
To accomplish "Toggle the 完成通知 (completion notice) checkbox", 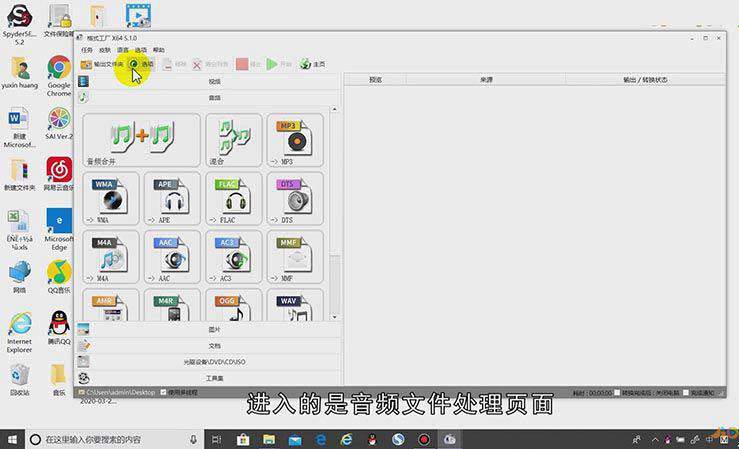I will coord(686,392).
